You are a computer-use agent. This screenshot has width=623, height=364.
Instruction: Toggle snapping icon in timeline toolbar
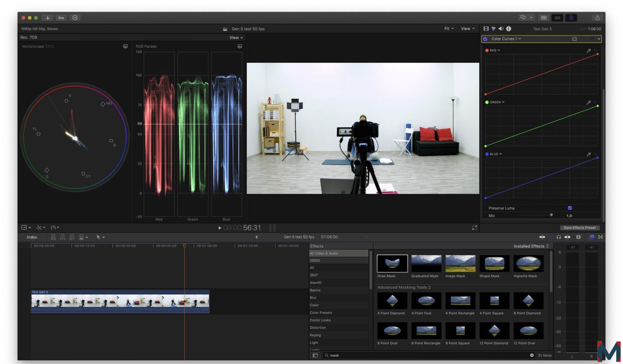[567, 237]
